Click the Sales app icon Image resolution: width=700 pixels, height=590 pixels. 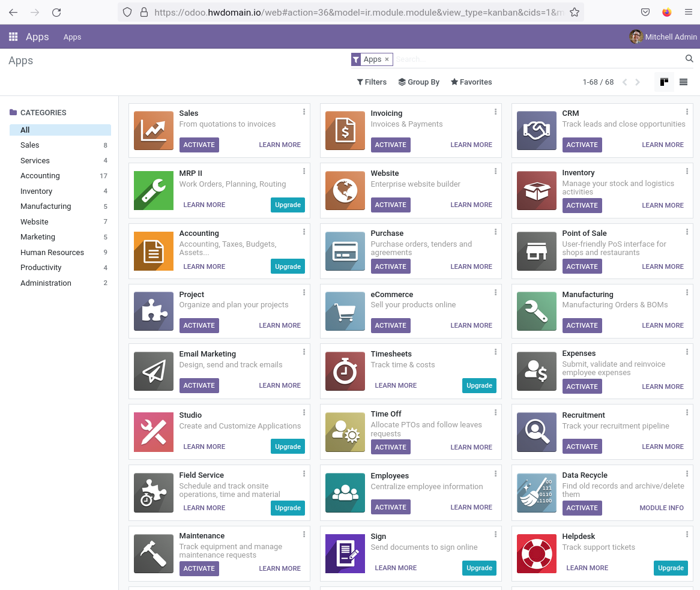click(154, 130)
